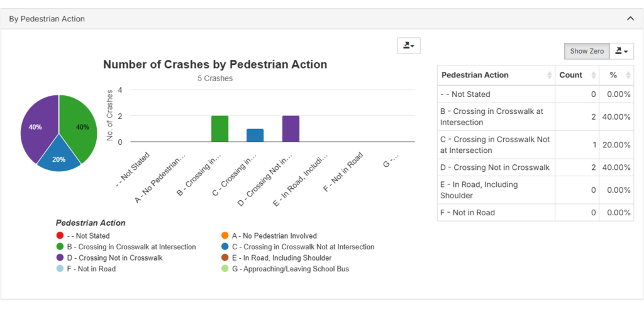Select the D - Crossing Not in Crosswalk table row
Image resolution: width=644 pixels, height=323 pixels.
click(x=496, y=167)
